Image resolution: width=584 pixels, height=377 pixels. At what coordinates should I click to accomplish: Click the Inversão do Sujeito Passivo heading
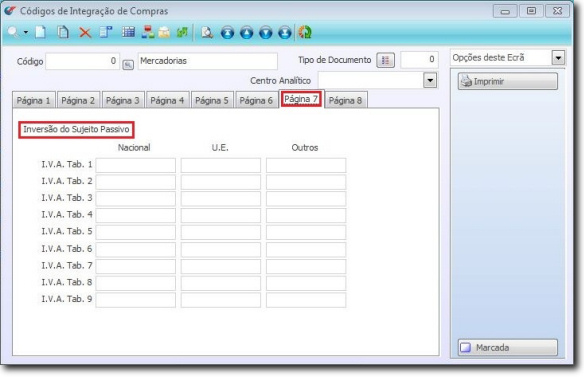point(76,130)
